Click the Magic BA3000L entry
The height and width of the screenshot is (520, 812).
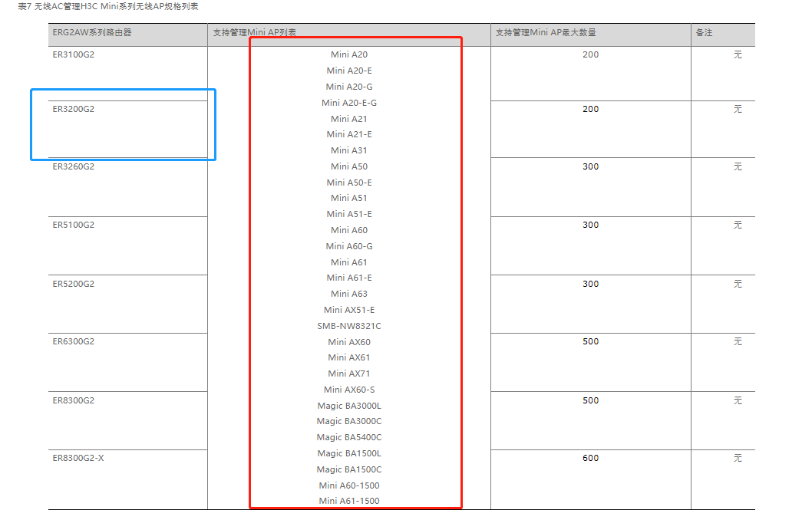coord(349,406)
